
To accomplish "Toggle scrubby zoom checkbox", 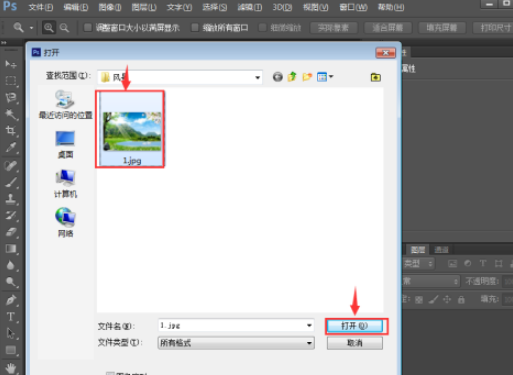I will tap(263, 28).
